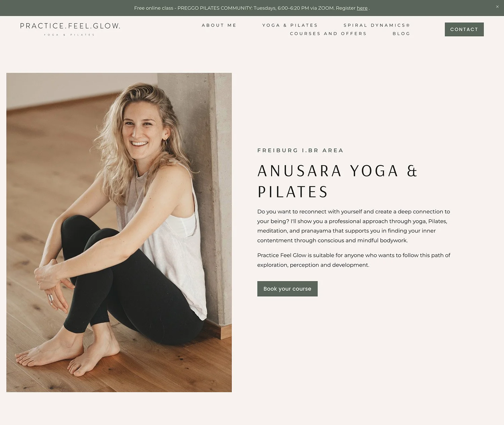Viewport: 504px width, 425px height.
Task: Click the green Contact button
Action: (x=464, y=29)
